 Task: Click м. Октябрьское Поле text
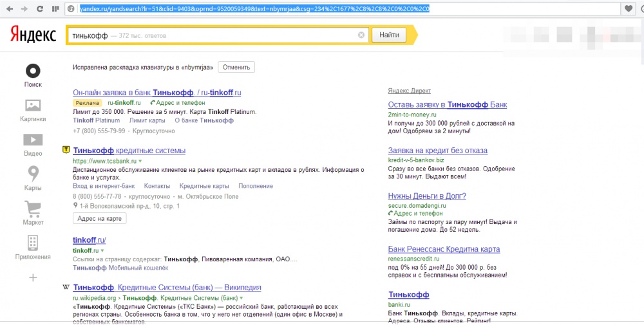(x=208, y=196)
